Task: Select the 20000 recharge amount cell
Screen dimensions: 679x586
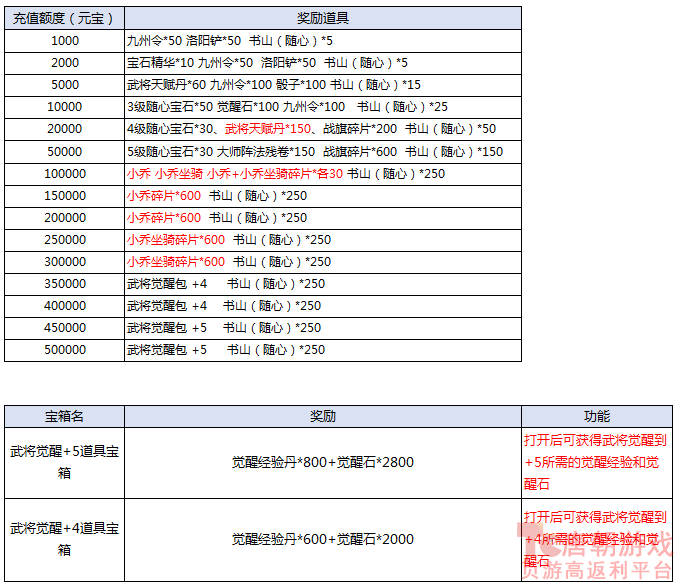Action: click(x=64, y=130)
